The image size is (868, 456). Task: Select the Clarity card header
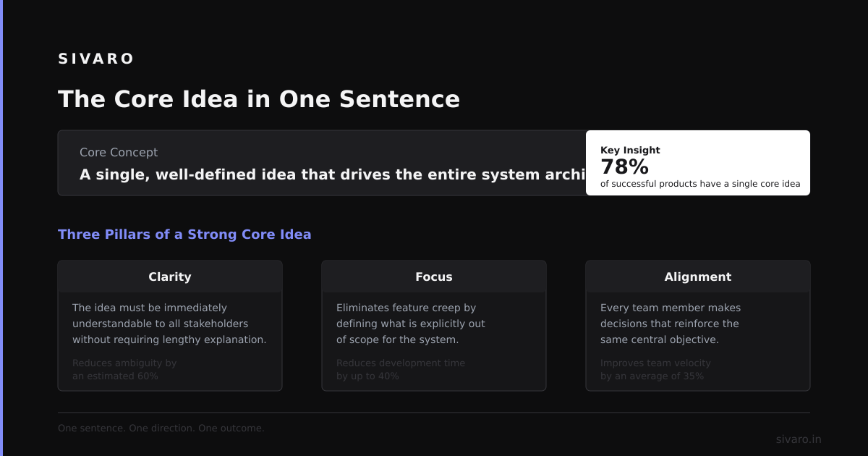tap(170, 276)
